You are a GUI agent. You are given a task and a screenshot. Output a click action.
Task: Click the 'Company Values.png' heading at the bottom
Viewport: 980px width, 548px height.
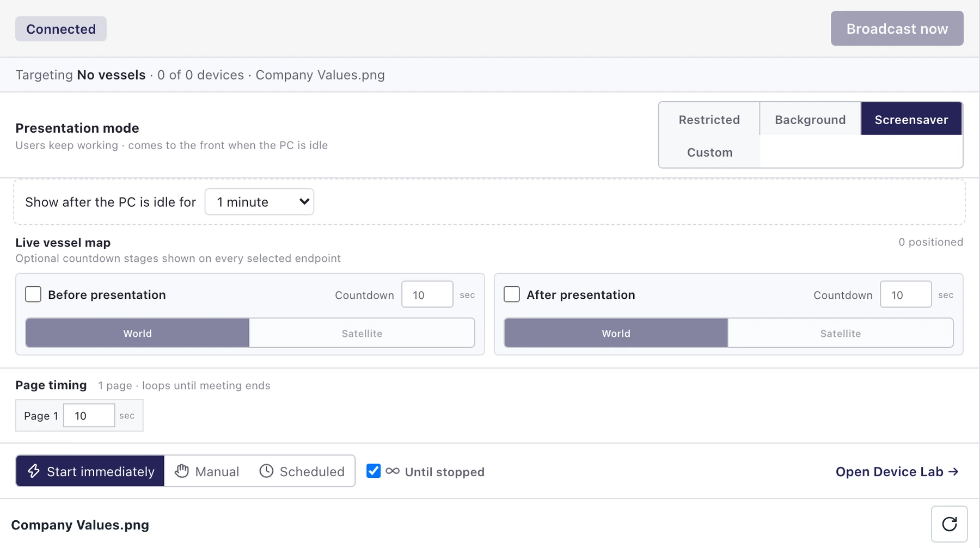(80, 525)
